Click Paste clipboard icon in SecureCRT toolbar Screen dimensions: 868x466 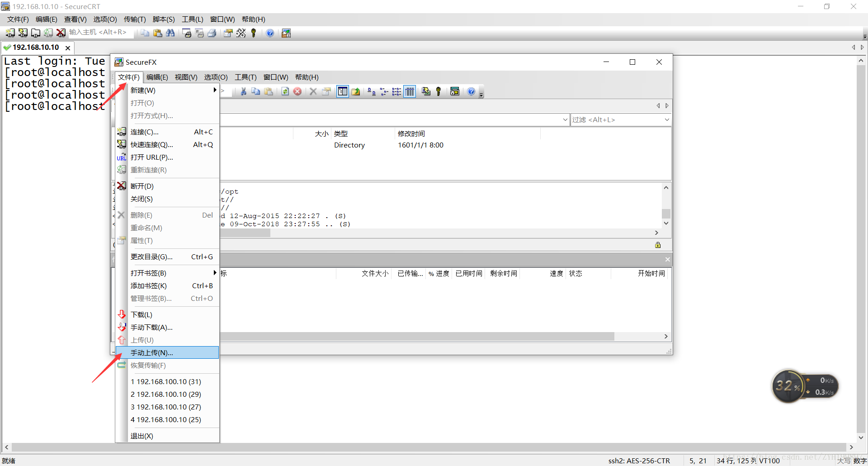[158, 33]
